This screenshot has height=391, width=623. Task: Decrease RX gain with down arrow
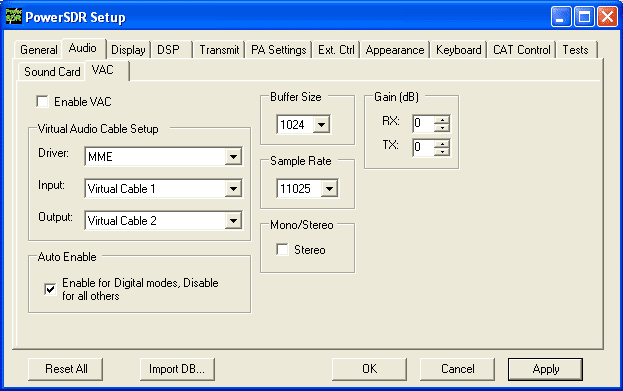[442, 128]
